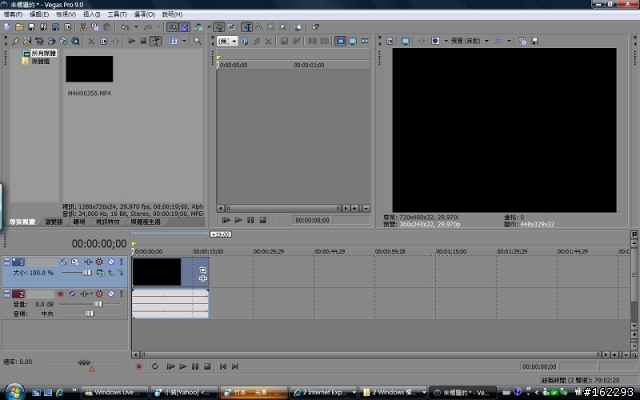Open the Views dropdown in Project Media
The width and height of the screenshot is (640, 400).
pyautogui.click(x=184, y=41)
